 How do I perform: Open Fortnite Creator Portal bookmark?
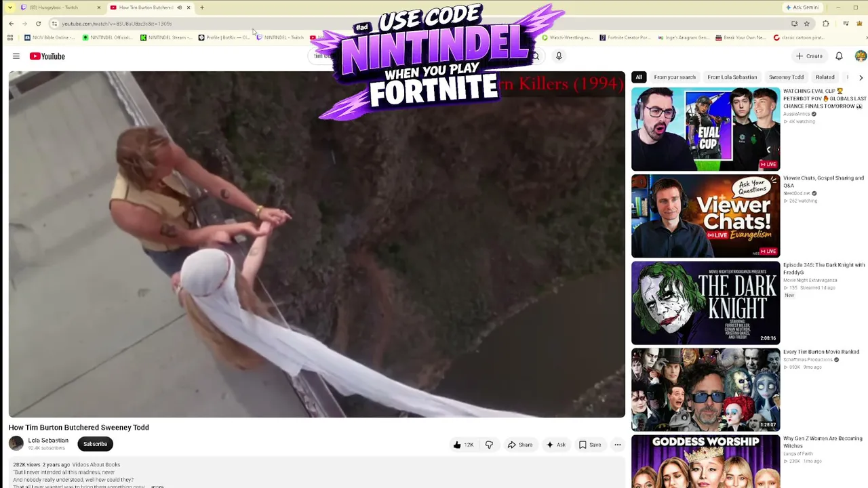pos(625,37)
